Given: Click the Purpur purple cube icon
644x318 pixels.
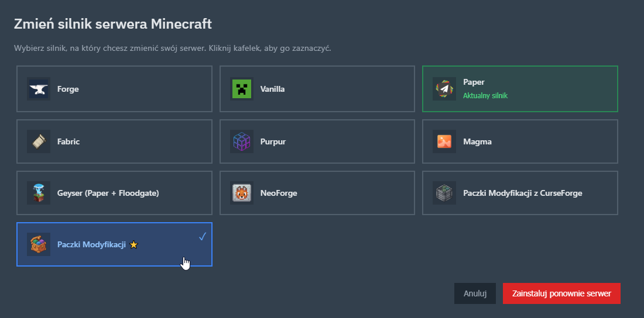Looking at the screenshot, I should (x=241, y=141).
